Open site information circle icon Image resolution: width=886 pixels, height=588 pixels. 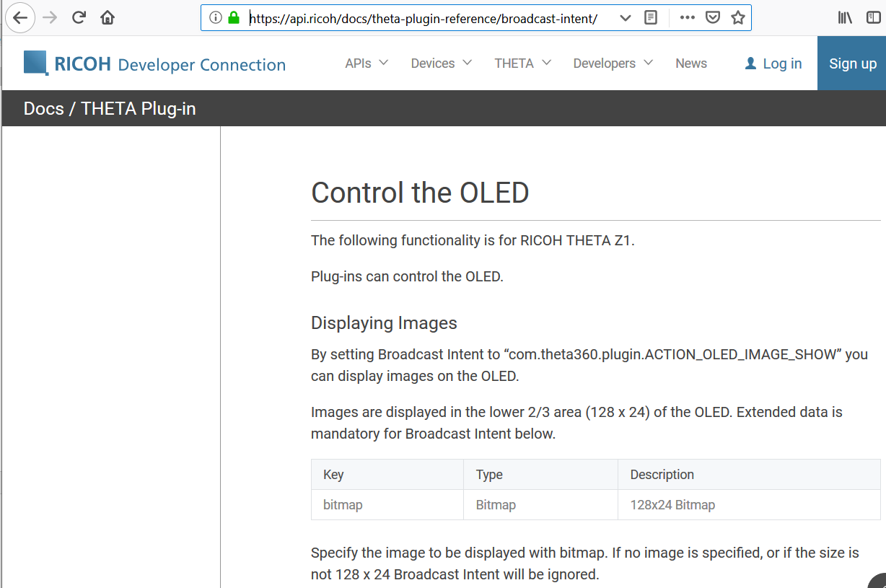(215, 18)
